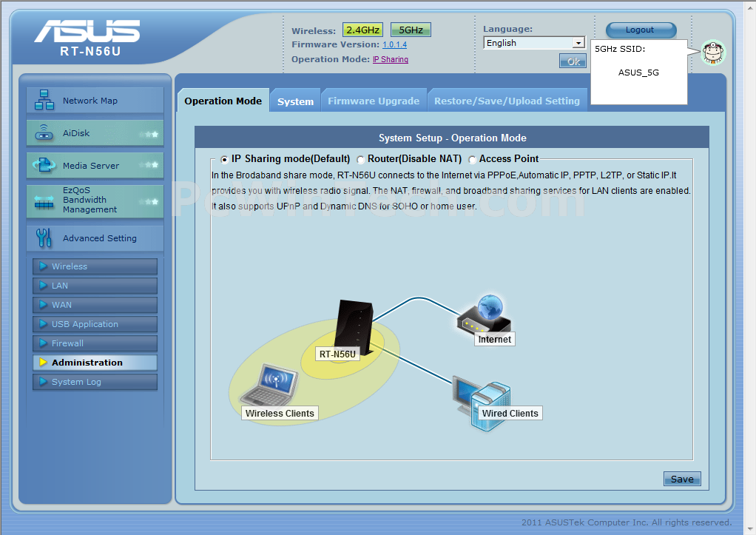Screen dimensions: 756x535
Task: Click the ASUS logo
Action: pyautogui.click(x=87, y=31)
